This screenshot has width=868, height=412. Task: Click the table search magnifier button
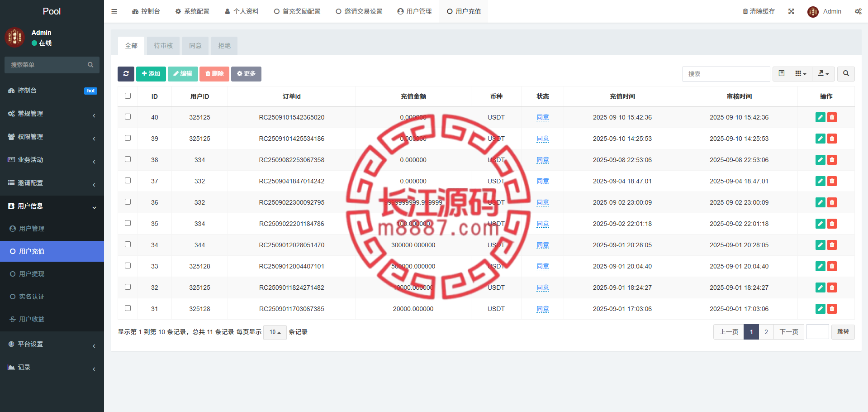tap(846, 74)
